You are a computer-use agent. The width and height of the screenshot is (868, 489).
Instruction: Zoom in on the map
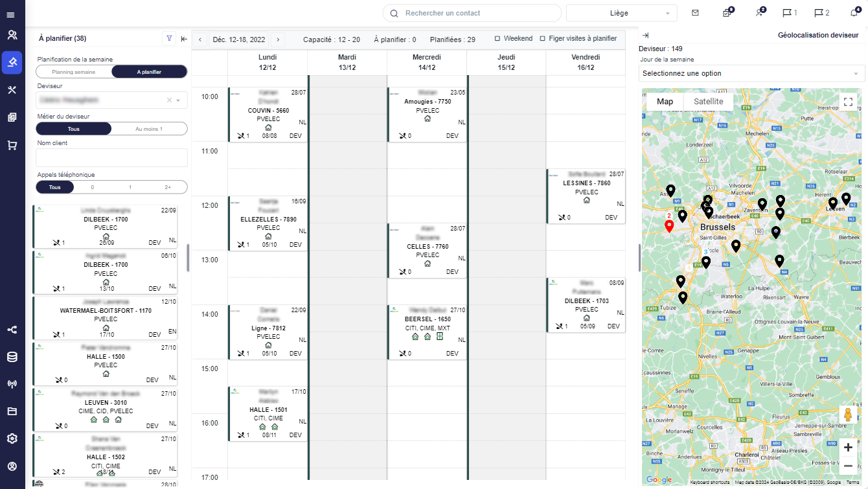pyautogui.click(x=848, y=447)
